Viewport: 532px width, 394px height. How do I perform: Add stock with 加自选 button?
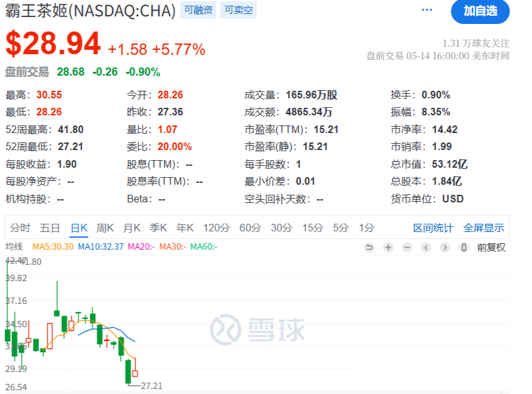(480, 11)
